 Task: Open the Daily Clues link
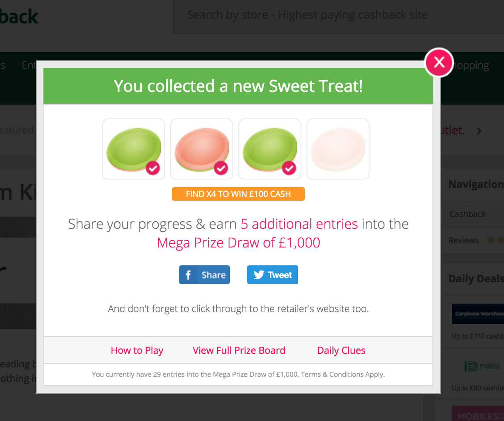341,350
